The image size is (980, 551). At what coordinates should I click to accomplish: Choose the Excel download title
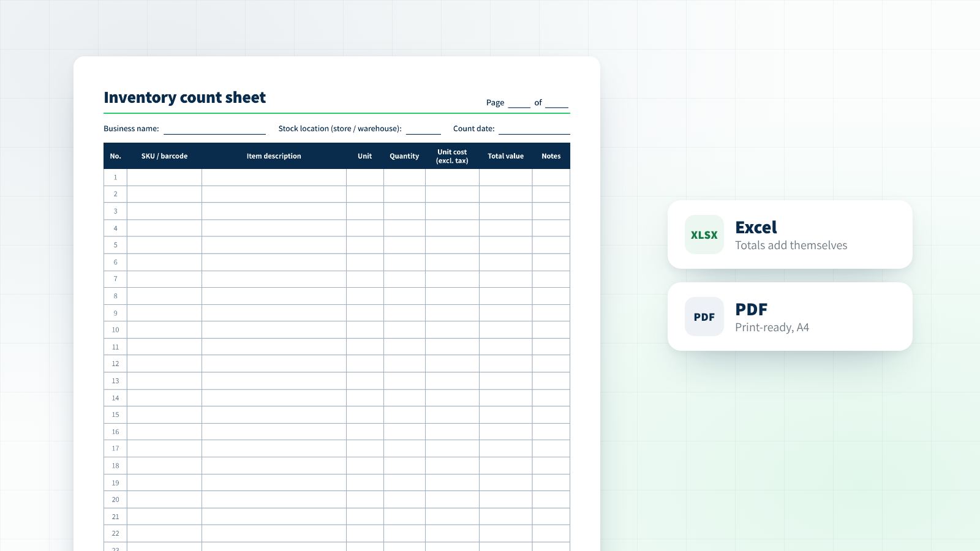coord(756,227)
